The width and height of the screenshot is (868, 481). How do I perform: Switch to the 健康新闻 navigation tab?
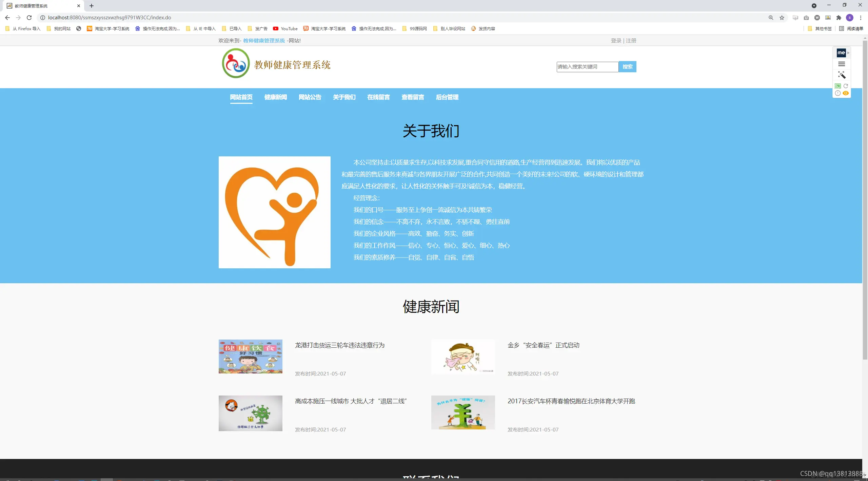275,97
